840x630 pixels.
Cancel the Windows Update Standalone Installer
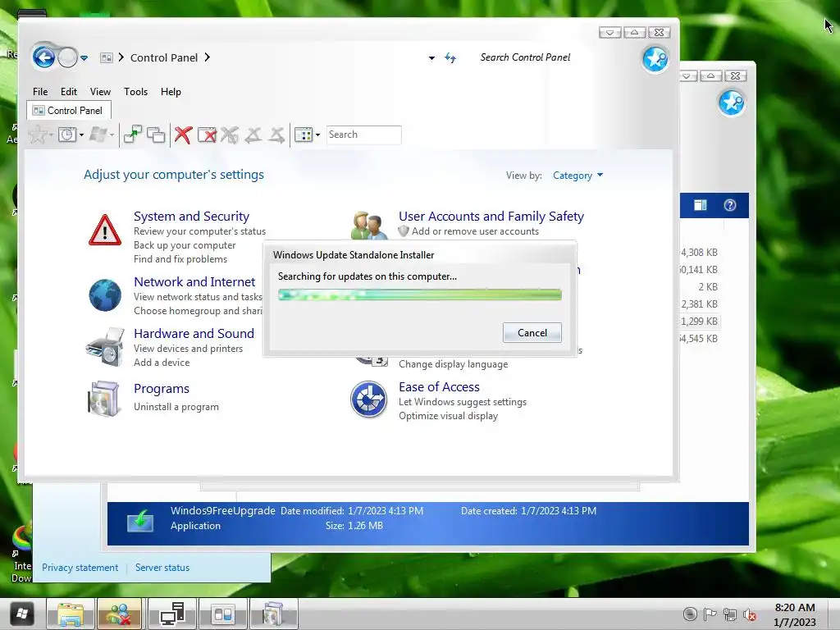[x=532, y=333]
